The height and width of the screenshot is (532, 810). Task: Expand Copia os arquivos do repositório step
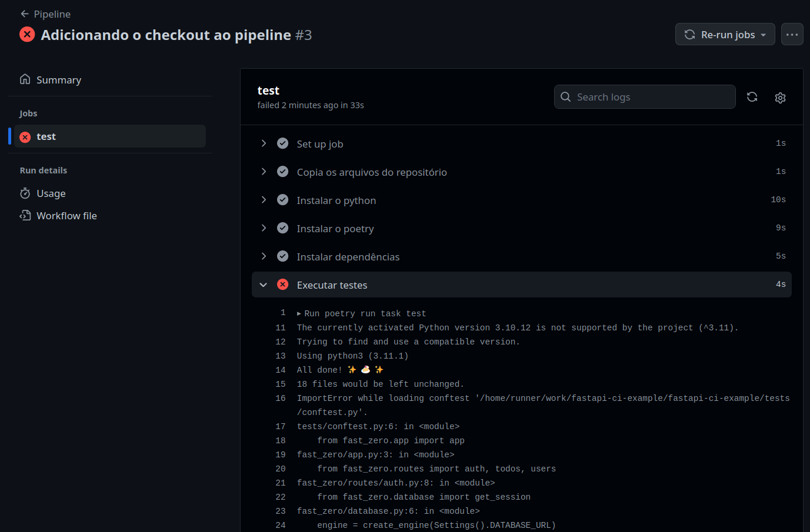coord(264,172)
